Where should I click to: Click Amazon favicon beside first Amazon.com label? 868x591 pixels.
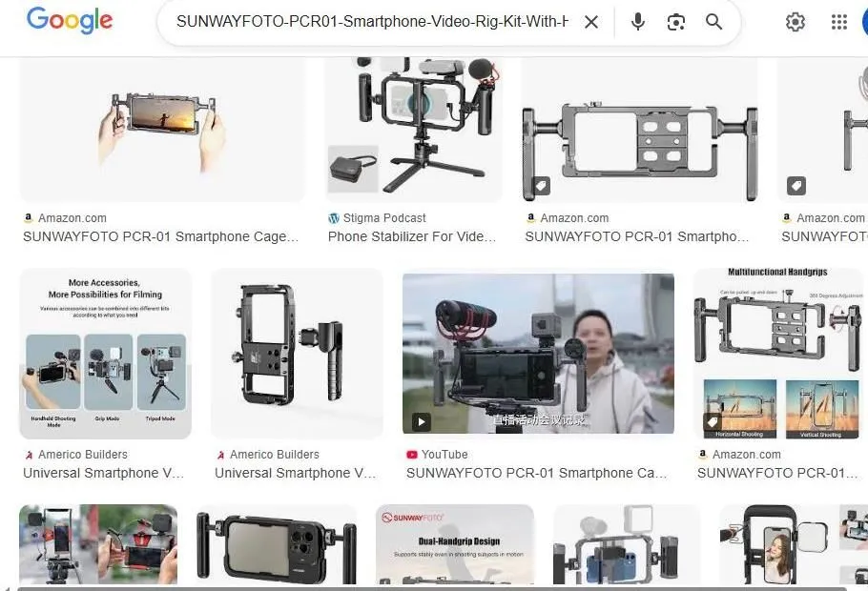tap(29, 218)
